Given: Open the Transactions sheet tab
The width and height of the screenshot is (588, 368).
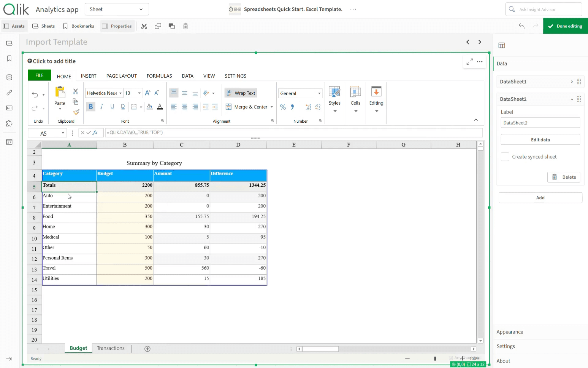Looking at the screenshot, I should click(111, 348).
